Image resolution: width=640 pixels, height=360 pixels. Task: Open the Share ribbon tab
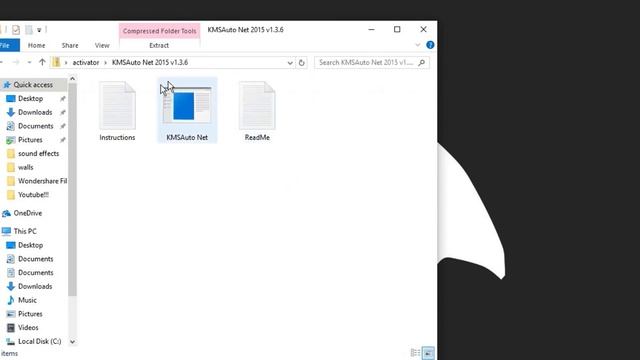pyautogui.click(x=70, y=45)
